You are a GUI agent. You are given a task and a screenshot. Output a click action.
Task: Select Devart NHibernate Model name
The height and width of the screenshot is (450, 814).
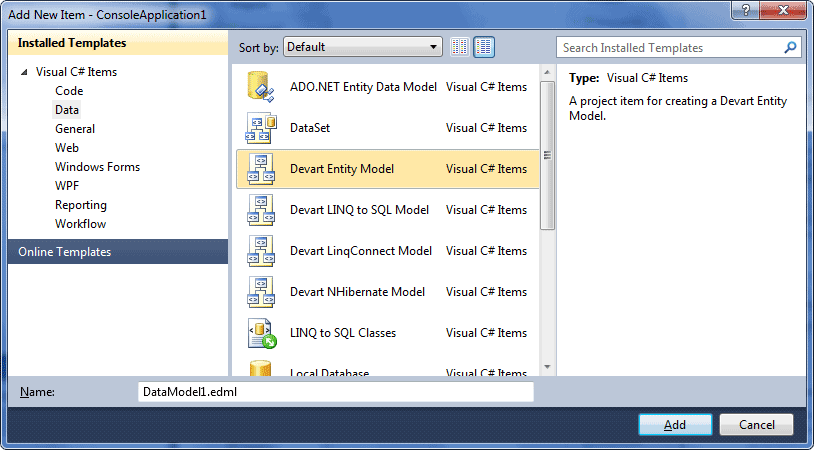(x=357, y=292)
